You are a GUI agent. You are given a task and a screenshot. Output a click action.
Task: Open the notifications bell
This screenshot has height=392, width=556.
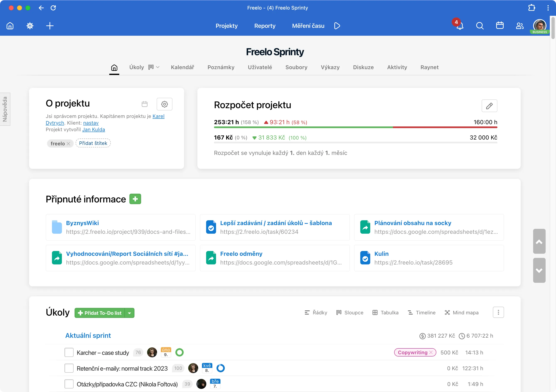tap(459, 26)
